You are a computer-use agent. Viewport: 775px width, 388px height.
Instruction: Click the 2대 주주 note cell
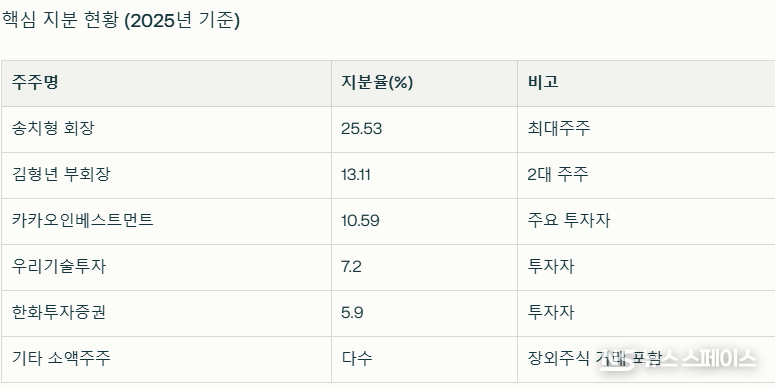coord(646,175)
